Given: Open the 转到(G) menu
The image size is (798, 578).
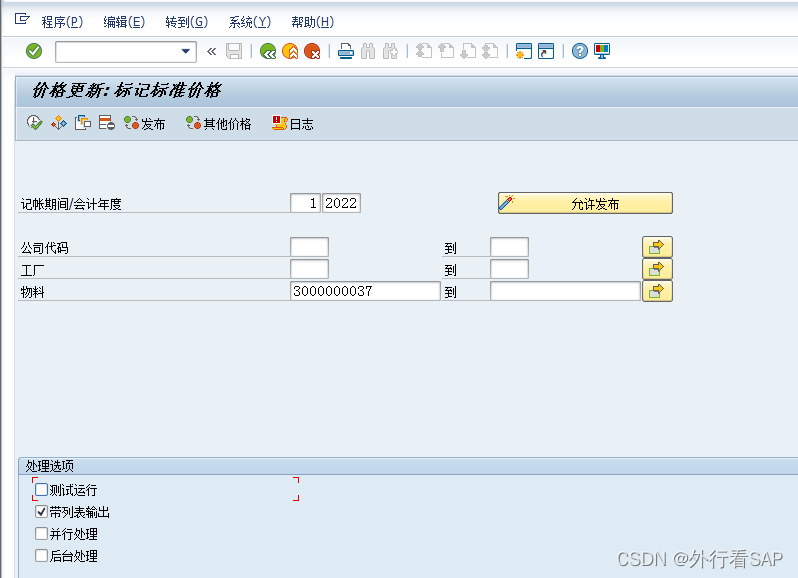Looking at the screenshot, I should [187, 22].
